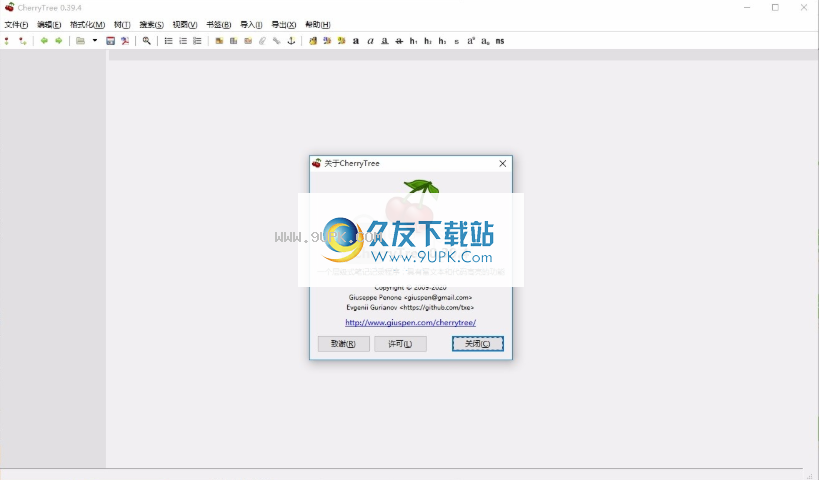The width and height of the screenshot is (822, 480).
Task: Open the 书签(B) menu
Action: [219, 25]
